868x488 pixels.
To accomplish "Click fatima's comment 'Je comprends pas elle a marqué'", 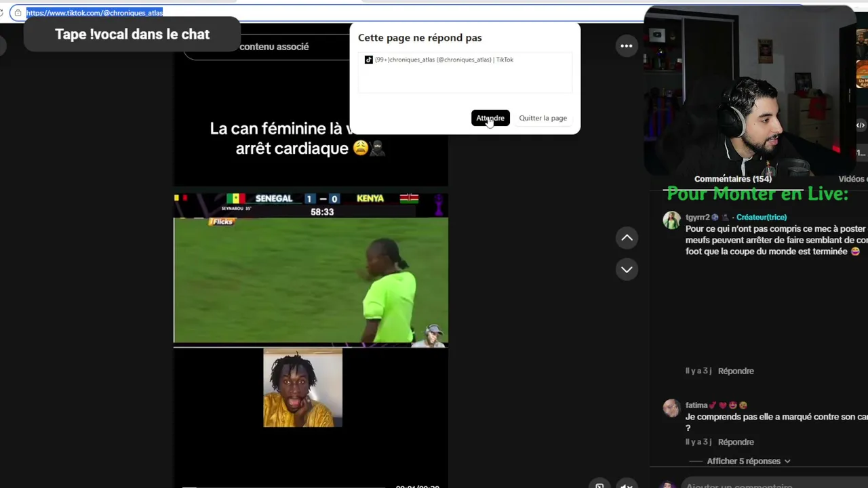I will [x=776, y=422].
